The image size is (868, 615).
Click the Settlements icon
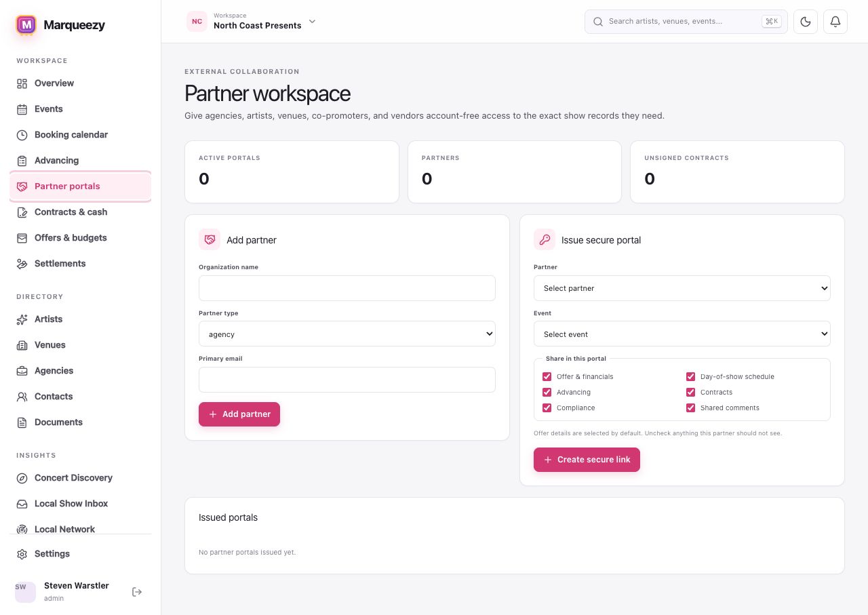tap(22, 264)
